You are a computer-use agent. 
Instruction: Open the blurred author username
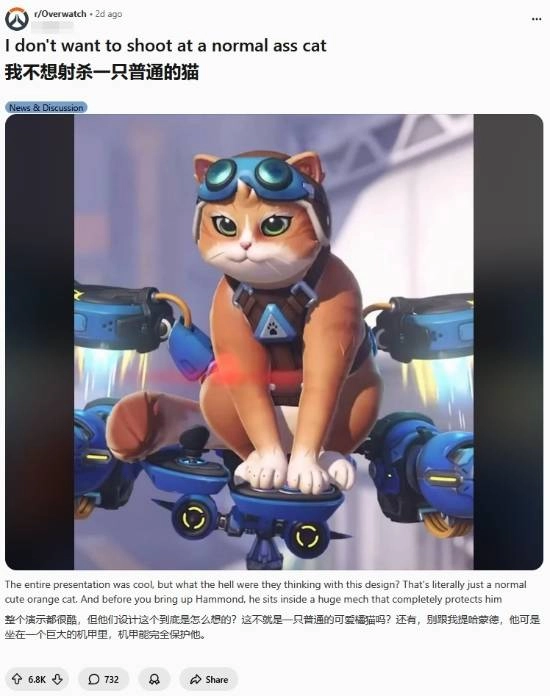tap(53, 26)
